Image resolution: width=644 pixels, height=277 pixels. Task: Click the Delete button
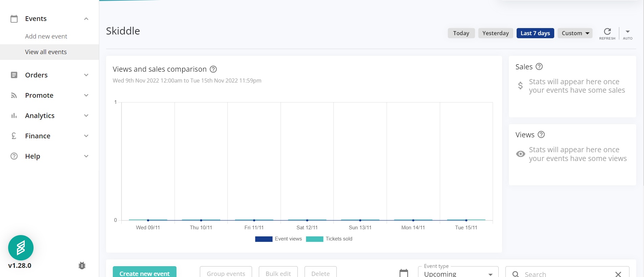coord(320,272)
